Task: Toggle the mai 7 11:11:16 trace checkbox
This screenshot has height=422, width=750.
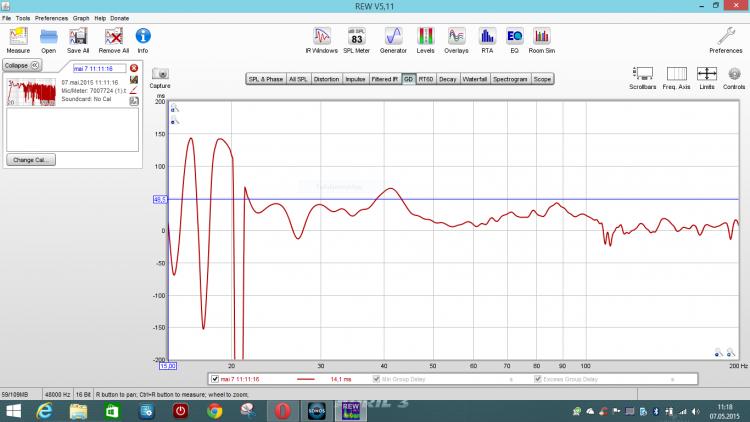Action: click(215, 379)
